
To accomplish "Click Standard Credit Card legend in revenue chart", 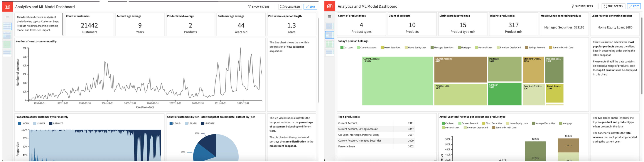I will [x=504, y=128].
